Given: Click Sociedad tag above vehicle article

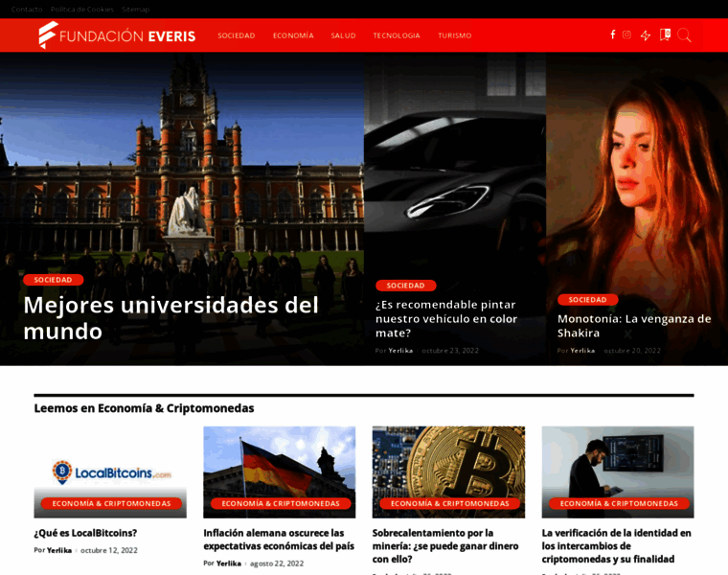Looking at the screenshot, I should pos(406,286).
